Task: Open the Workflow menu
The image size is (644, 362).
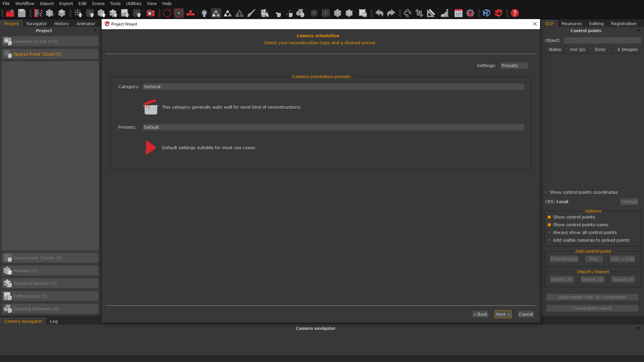Action: (24, 3)
